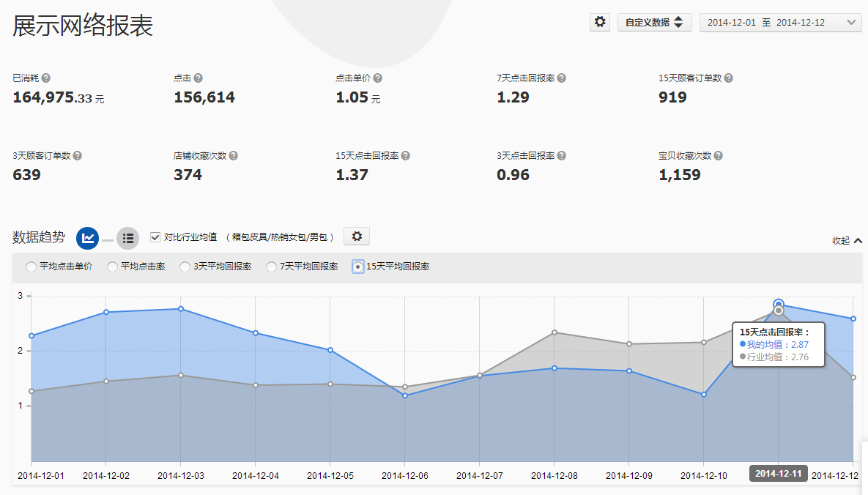
Task: Select the 平均点击率 radio option
Action: 112,267
